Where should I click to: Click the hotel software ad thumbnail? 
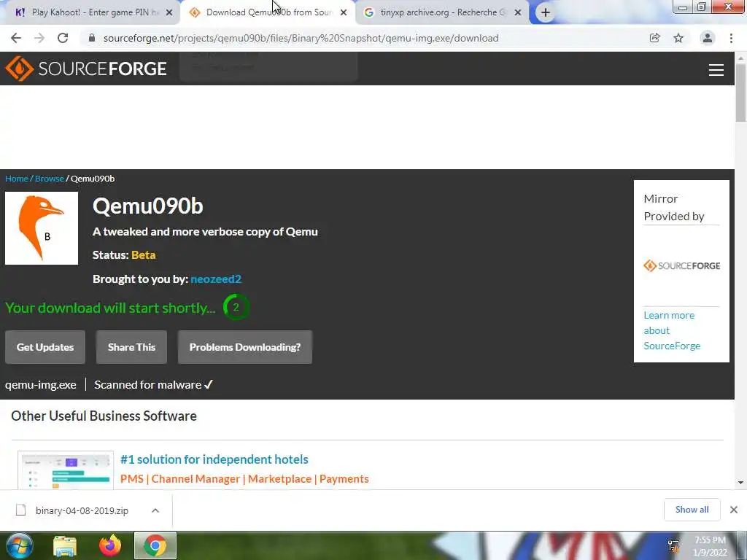pyautogui.click(x=66, y=470)
